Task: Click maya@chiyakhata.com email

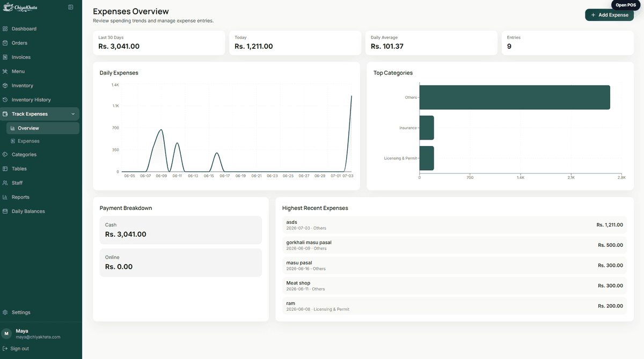Action: click(x=38, y=337)
